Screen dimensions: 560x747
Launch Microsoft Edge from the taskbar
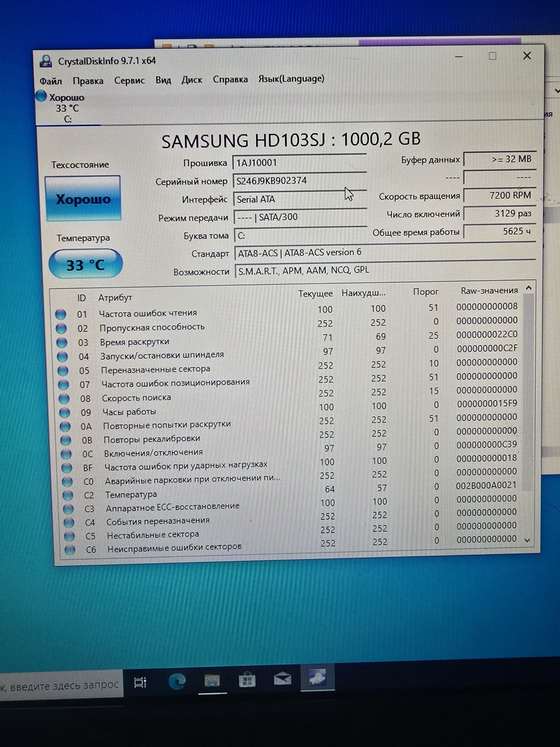point(177,682)
